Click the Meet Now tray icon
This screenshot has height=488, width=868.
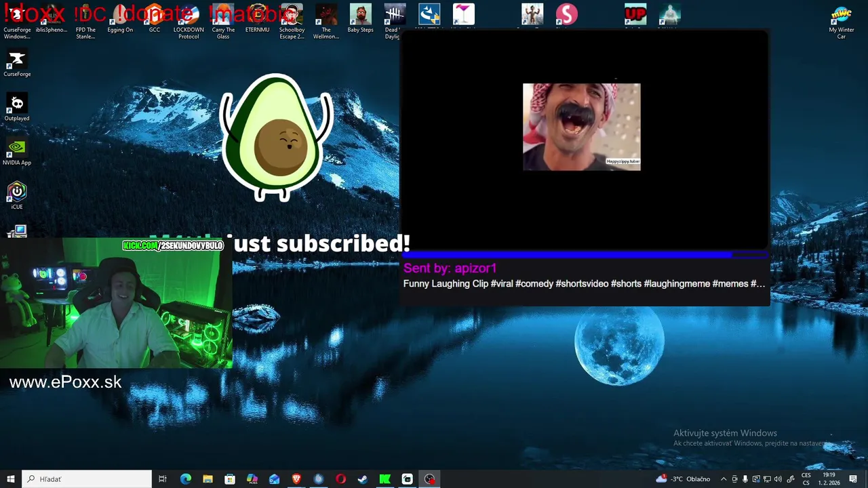point(734,479)
